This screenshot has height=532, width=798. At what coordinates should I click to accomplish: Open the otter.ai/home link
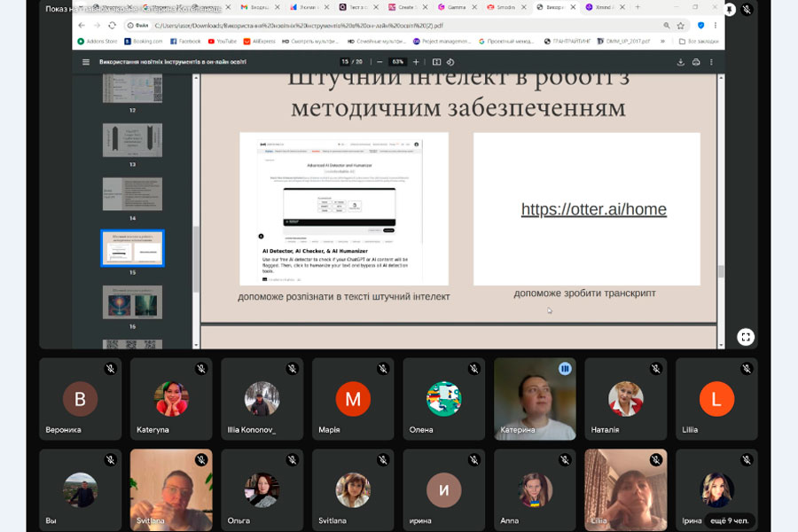click(x=593, y=210)
